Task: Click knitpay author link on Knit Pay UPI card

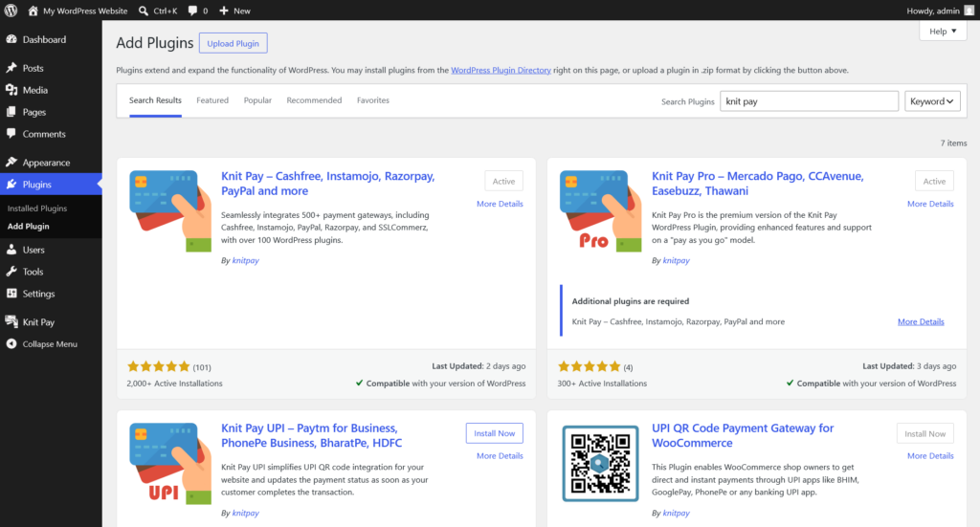Action: click(245, 513)
